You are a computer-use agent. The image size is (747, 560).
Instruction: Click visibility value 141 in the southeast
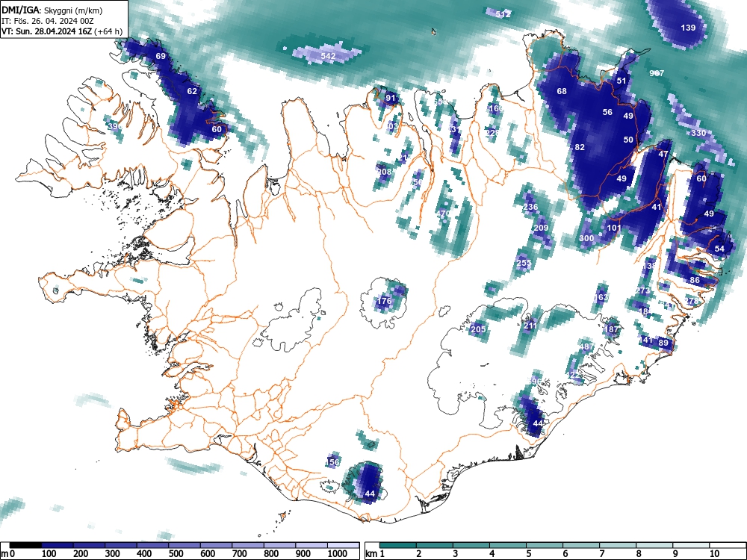click(646, 340)
